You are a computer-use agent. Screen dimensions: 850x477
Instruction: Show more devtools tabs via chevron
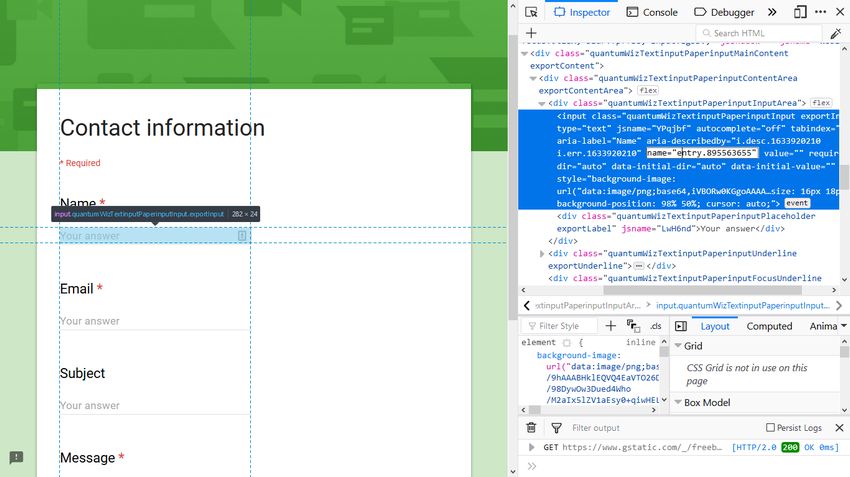point(772,12)
